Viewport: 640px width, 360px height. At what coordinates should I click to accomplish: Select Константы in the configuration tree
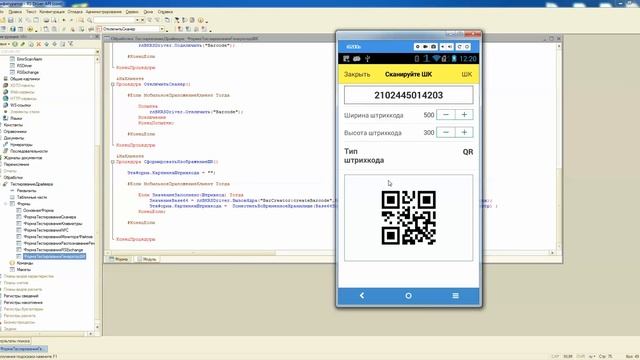coord(13,125)
